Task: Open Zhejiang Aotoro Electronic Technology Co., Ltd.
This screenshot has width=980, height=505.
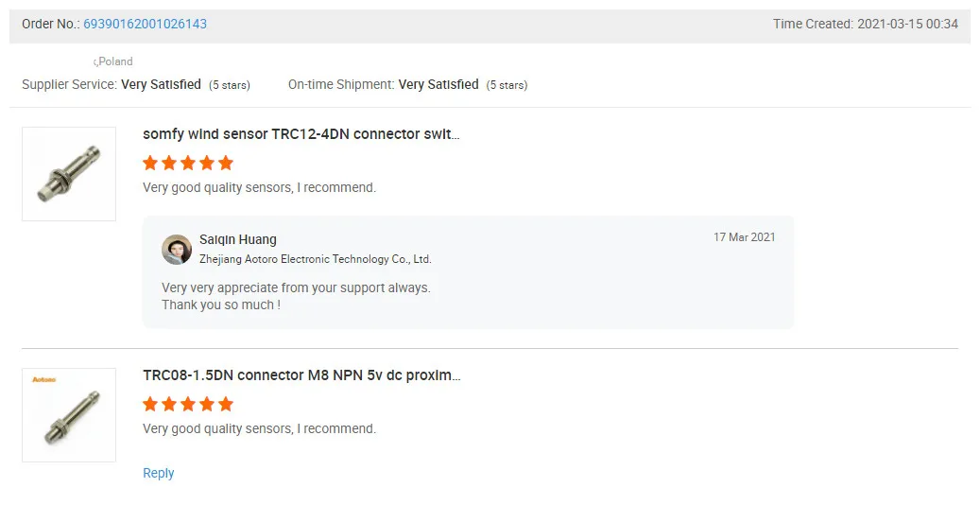Action: click(316, 259)
